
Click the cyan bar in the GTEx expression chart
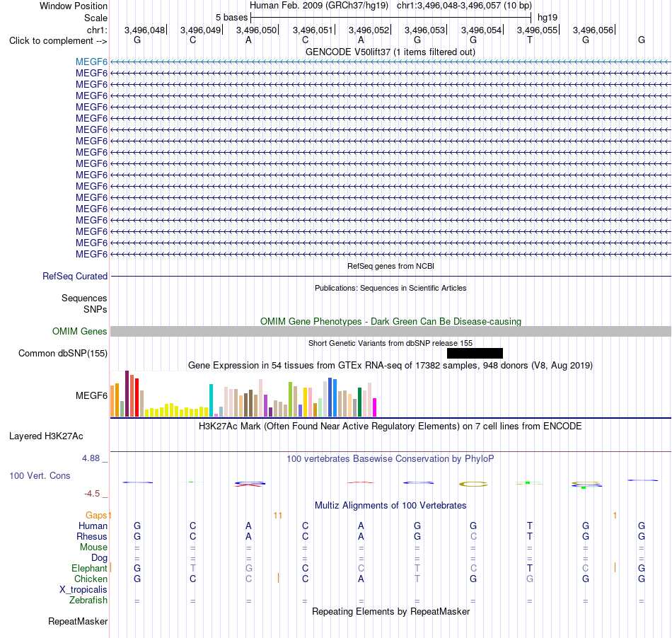[211, 400]
